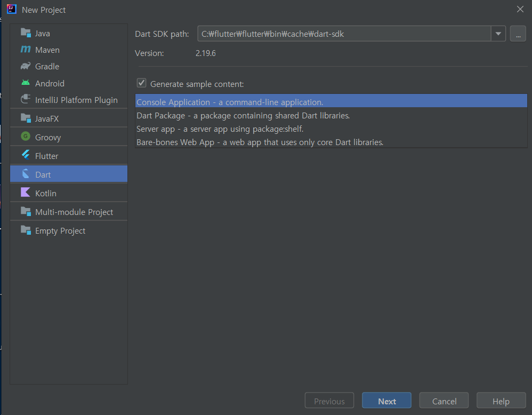Screen dimensions: 532x415
Task: Click the Java project type icon
Action: click(x=26, y=33)
